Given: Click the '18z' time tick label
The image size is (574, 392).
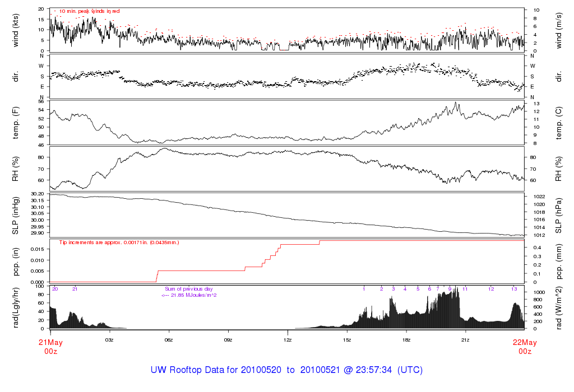Looking at the screenshot, I should [x=406, y=340].
